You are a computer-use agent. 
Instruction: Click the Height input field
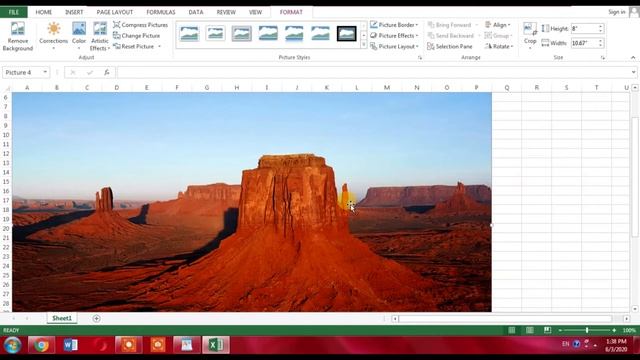[584, 29]
